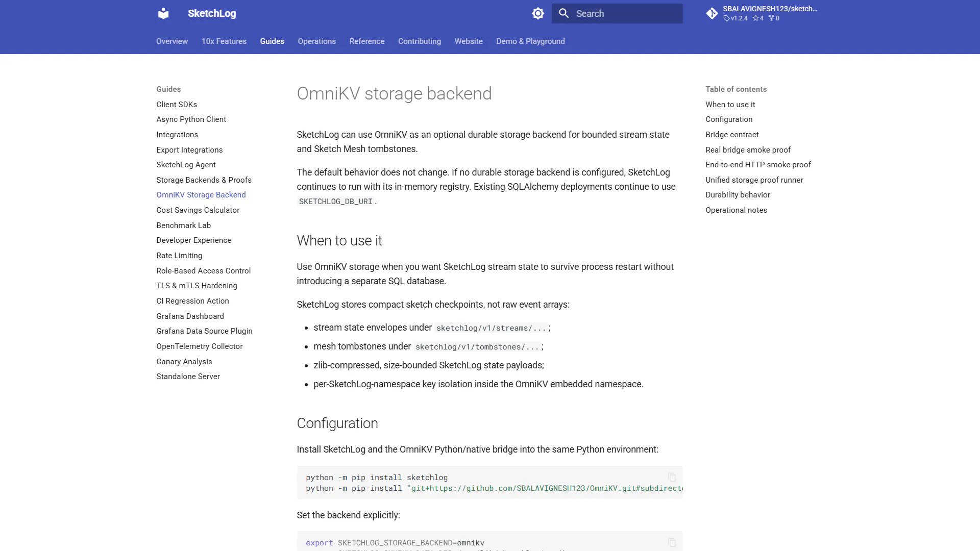The width and height of the screenshot is (980, 551).
Task: Open the 10x Features tab
Action: coord(224,41)
